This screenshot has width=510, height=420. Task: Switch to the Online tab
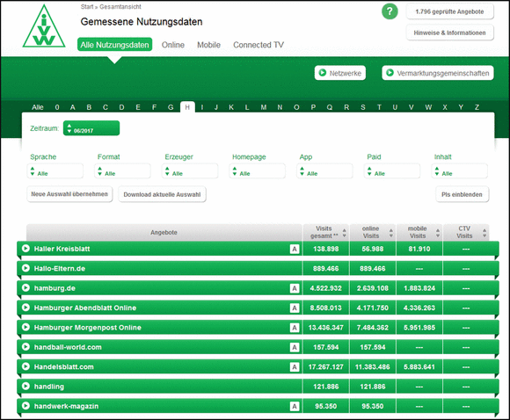coord(173,45)
